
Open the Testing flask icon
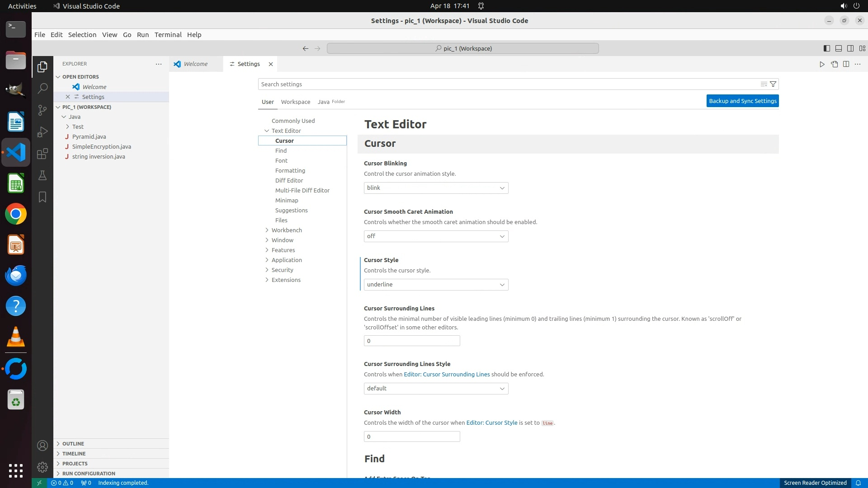42,175
